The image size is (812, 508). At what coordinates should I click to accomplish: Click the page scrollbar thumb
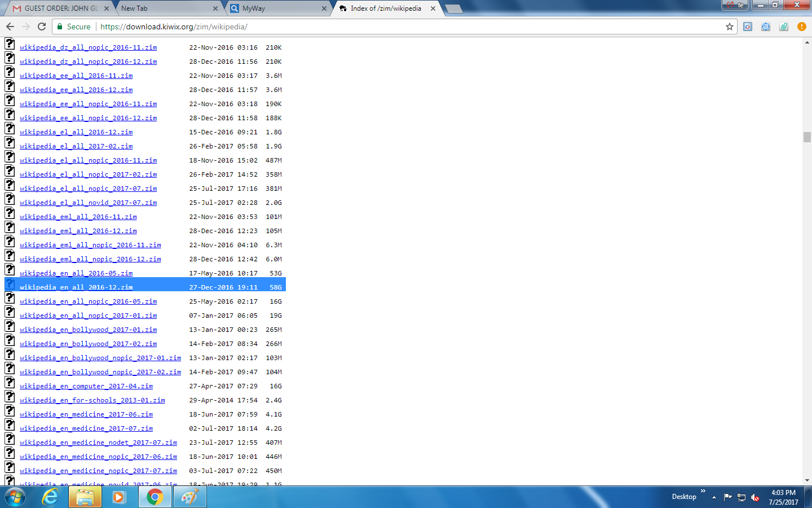click(x=807, y=137)
